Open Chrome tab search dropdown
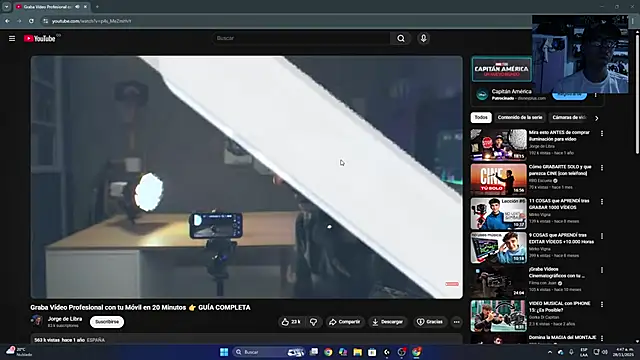 click(7, 7)
